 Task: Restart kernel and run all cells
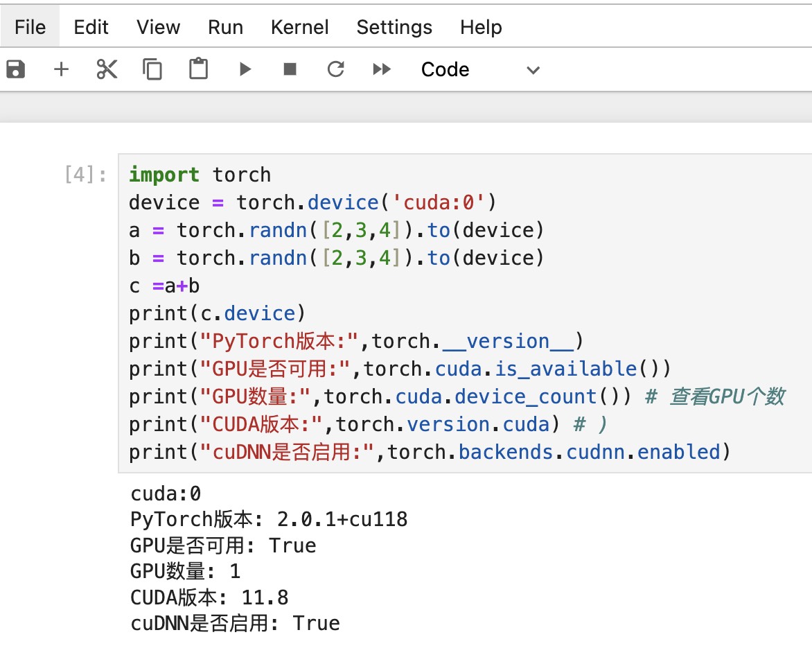[382, 69]
